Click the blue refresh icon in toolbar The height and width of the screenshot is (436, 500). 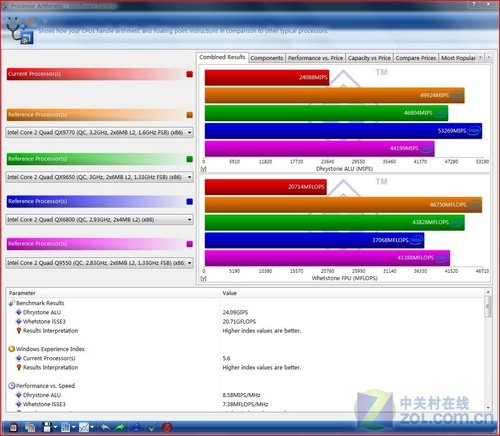pos(136,427)
